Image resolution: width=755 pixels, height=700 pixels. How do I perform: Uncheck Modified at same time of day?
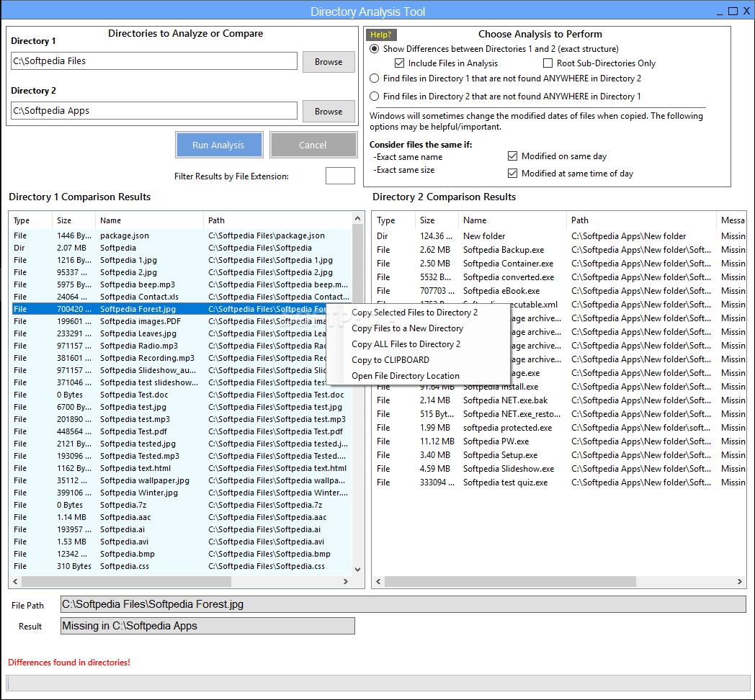[512, 174]
